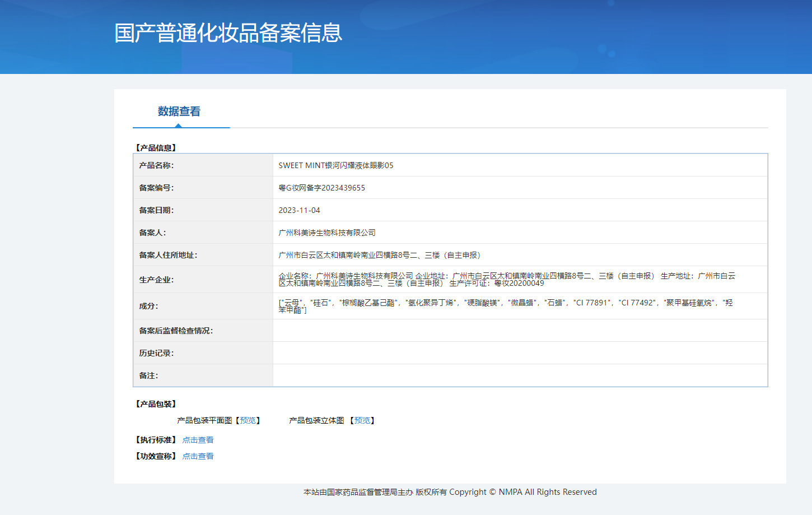This screenshot has height=515, width=812.
Task: Click the 国产普通化妆品备案信息 page title
Action: coord(228,33)
